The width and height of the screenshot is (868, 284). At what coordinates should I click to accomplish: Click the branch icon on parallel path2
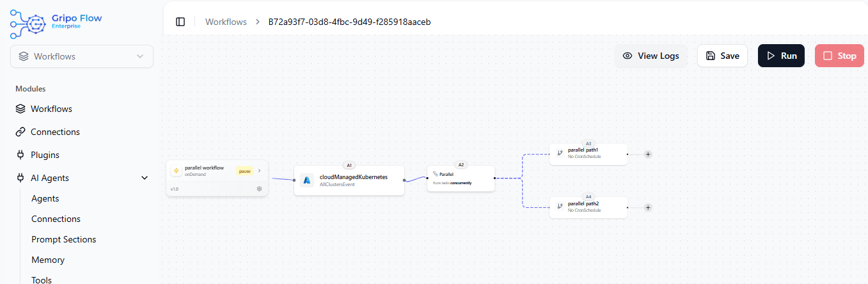click(x=560, y=207)
